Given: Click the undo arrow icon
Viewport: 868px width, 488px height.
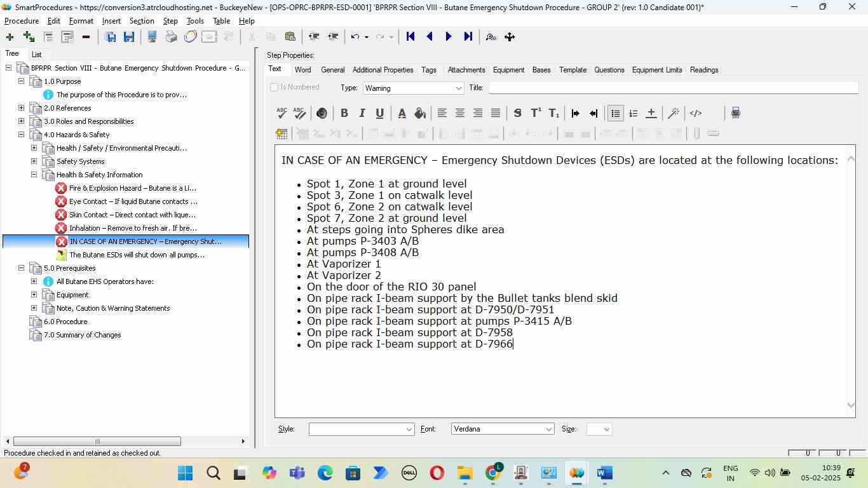Looking at the screenshot, I should pos(355,37).
